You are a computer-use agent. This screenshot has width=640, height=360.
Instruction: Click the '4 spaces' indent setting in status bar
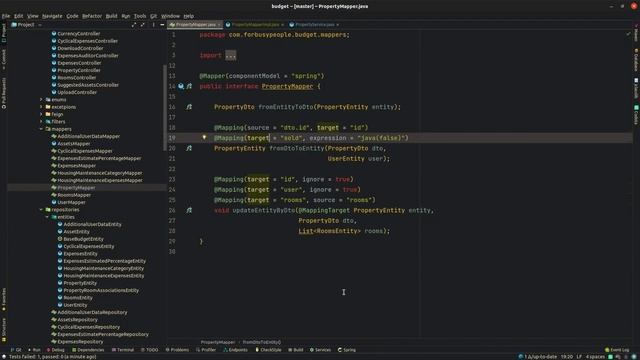pyautogui.click(x=595, y=357)
